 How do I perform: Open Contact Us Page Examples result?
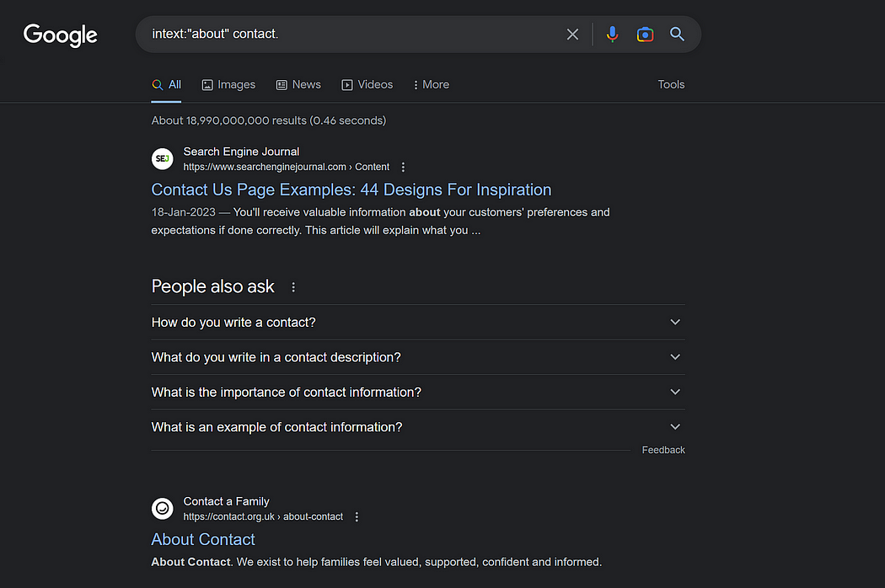tap(351, 190)
